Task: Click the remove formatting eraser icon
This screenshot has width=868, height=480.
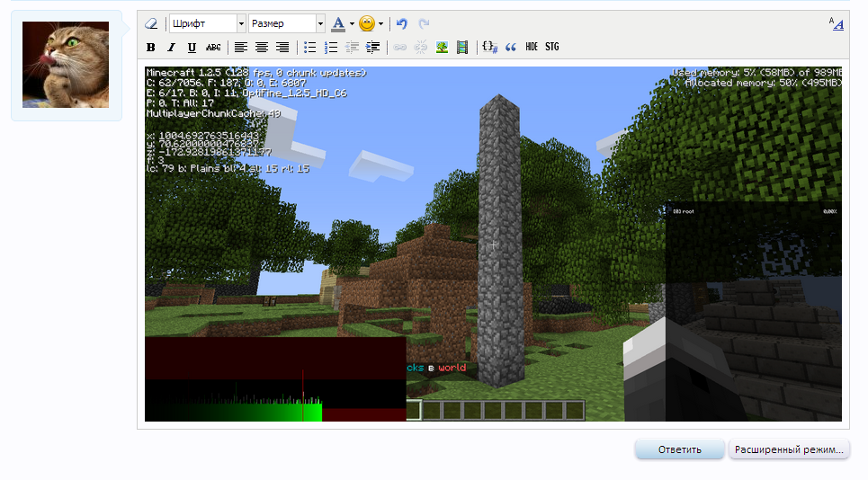Action: coord(150,23)
